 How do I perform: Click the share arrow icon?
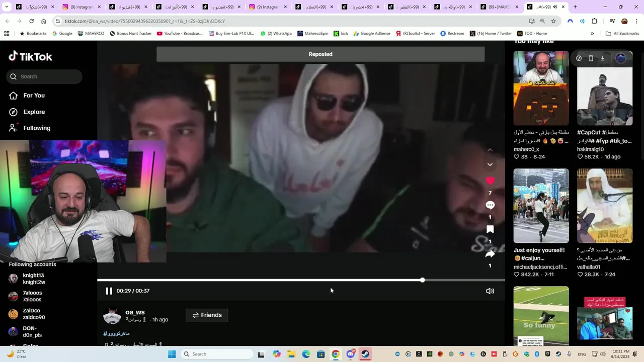tap(490, 254)
